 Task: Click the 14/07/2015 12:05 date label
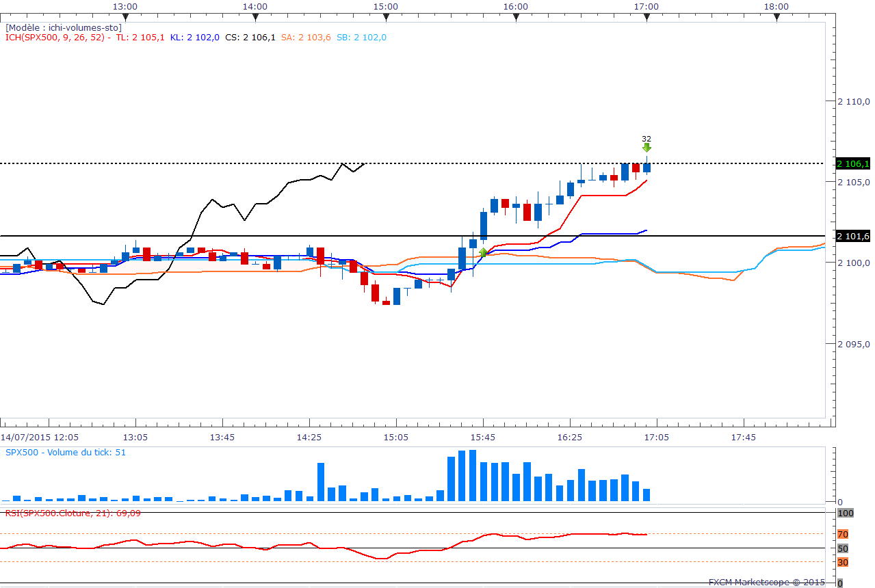pos(40,437)
